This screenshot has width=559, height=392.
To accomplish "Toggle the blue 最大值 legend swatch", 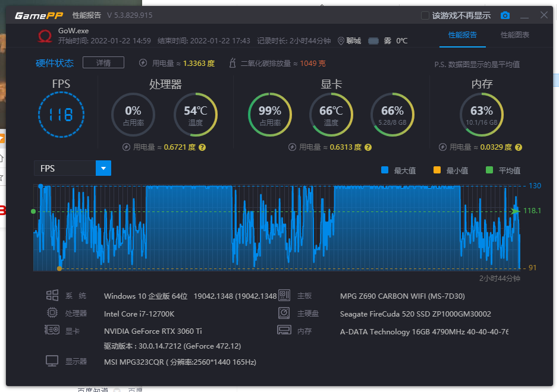I will pos(385,170).
